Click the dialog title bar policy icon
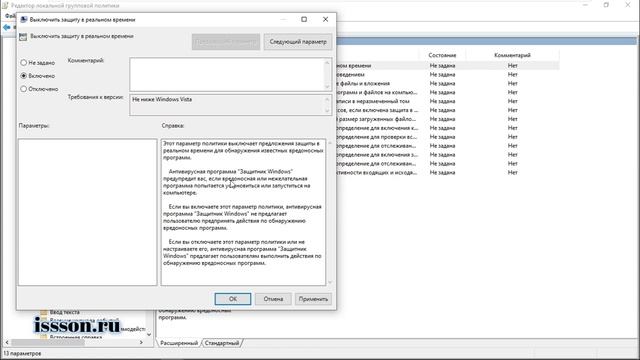The image size is (640, 360). [x=24, y=19]
